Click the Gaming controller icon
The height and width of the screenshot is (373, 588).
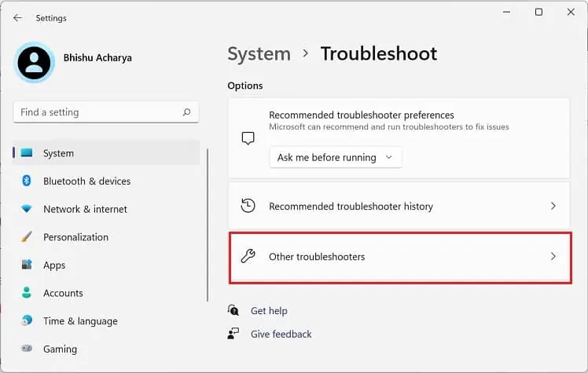[27, 349]
